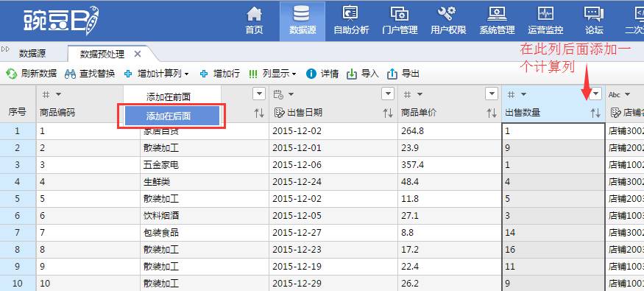Choose 添加在后面 menu option

tap(172, 116)
